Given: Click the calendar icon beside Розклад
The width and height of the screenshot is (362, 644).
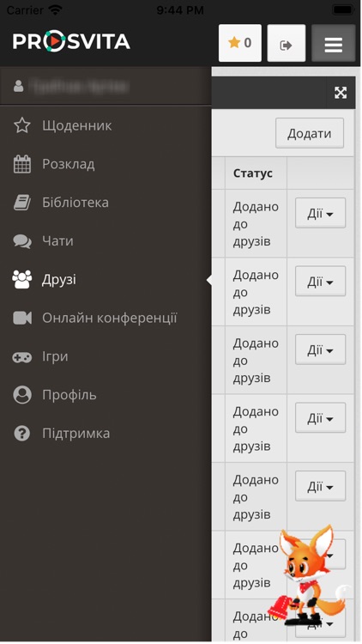Looking at the screenshot, I should [21, 164].
